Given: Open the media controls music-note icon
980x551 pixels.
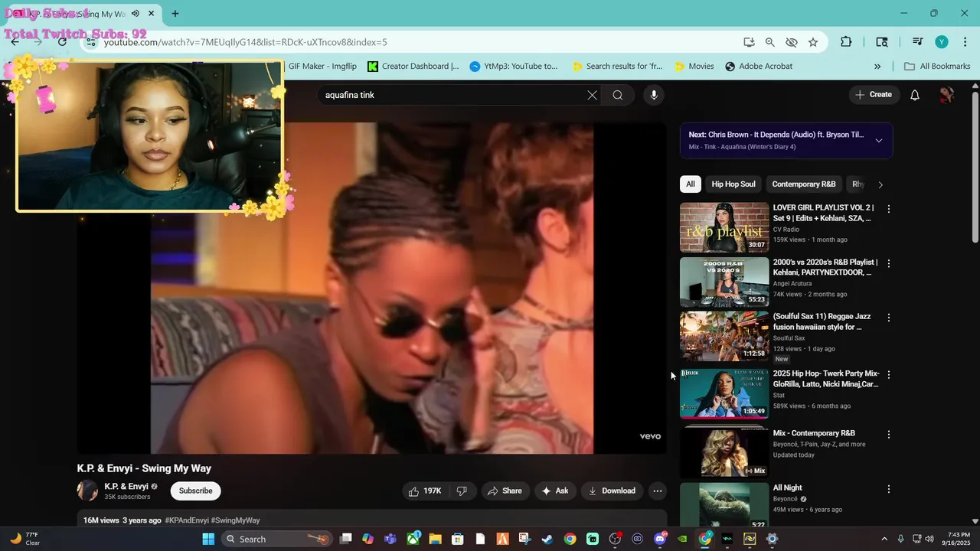Looking at the screenshot, I should [x=917, y=42].
